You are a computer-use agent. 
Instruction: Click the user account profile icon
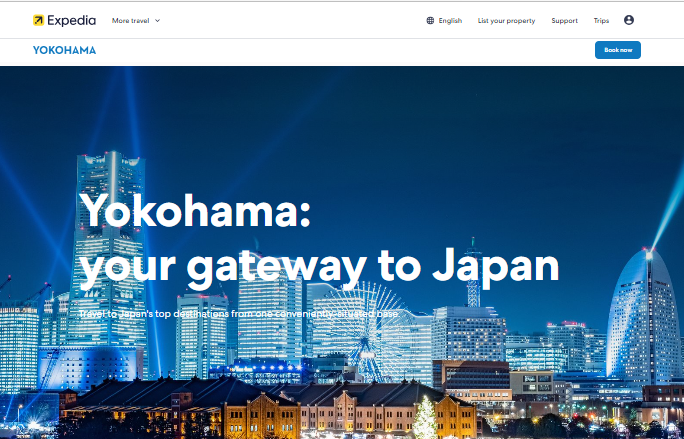[629, 20]
